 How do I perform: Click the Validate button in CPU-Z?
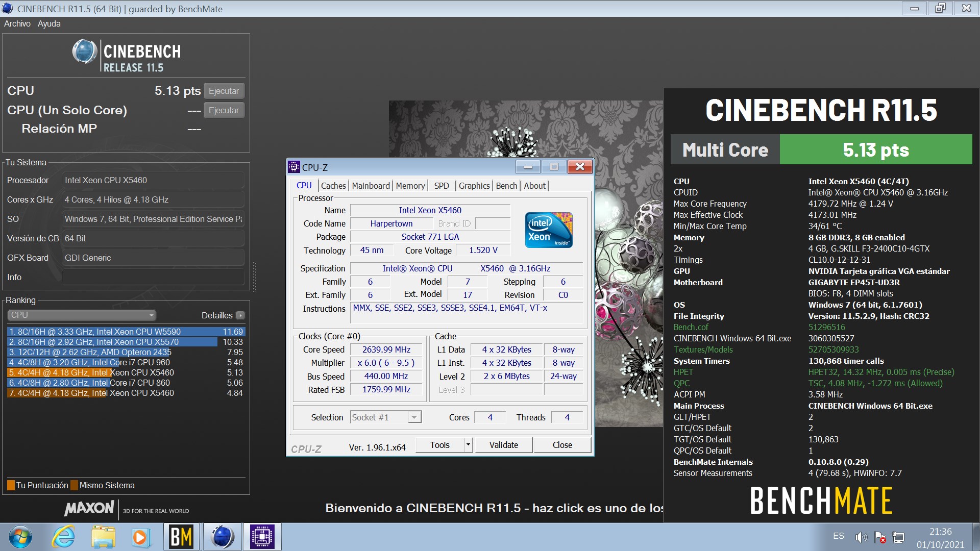click(x=504, y=445)
